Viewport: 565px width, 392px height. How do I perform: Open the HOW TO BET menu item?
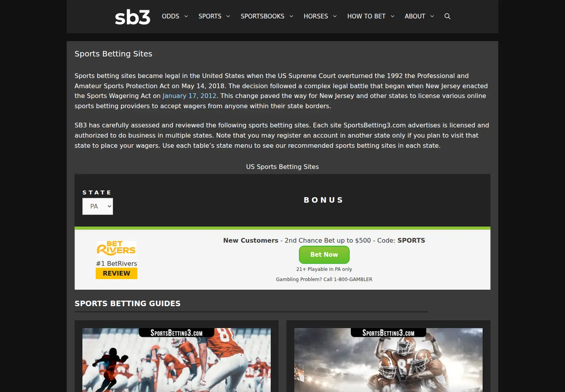[x=366, y=16]
